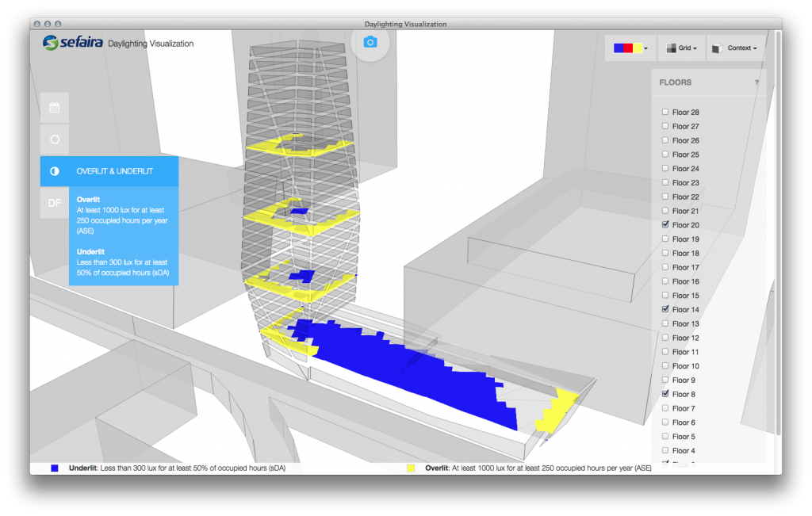This screenshot has width=812, height=516.
Task: Select the Overlit & Underlit tab label
Action: click(115, 171)
